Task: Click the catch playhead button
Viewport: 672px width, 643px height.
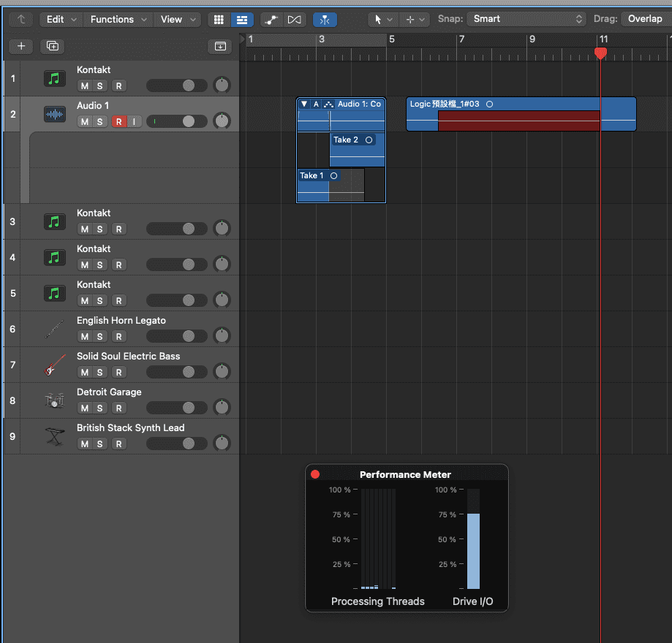Action: pyautogui.click(x=325, y=19)
